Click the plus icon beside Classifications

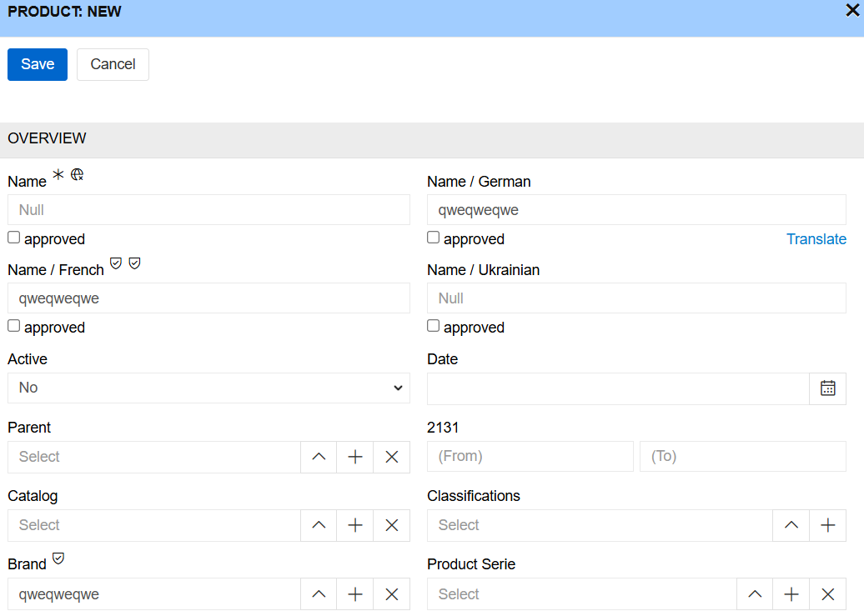pyautogui.click(x=827, y=525)
